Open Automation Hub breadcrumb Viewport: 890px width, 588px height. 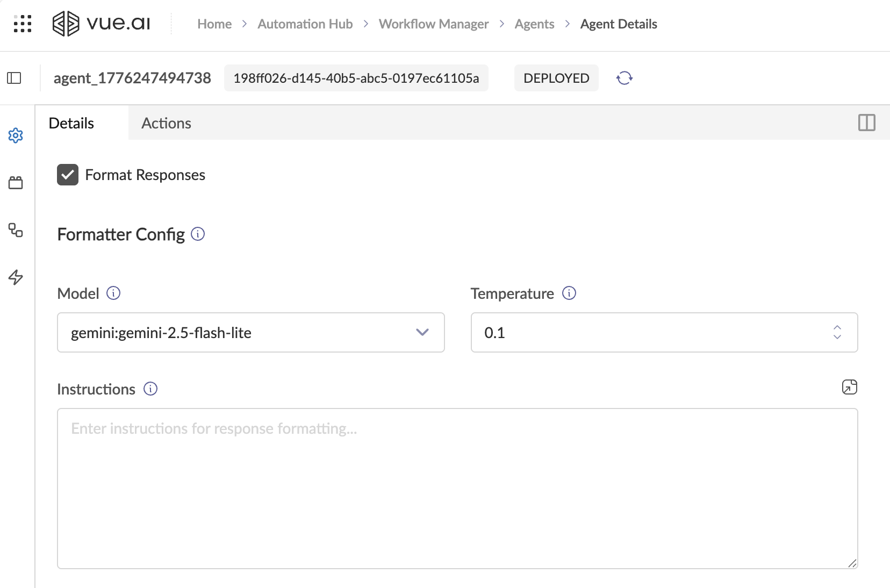305,24
